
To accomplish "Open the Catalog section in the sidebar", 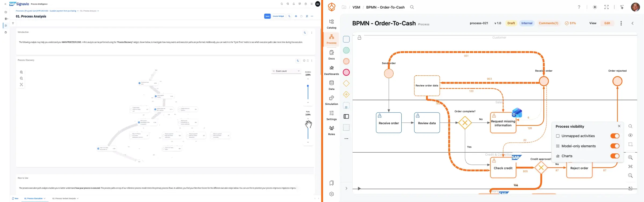I will pyautogui.click(x=331, y=24).
